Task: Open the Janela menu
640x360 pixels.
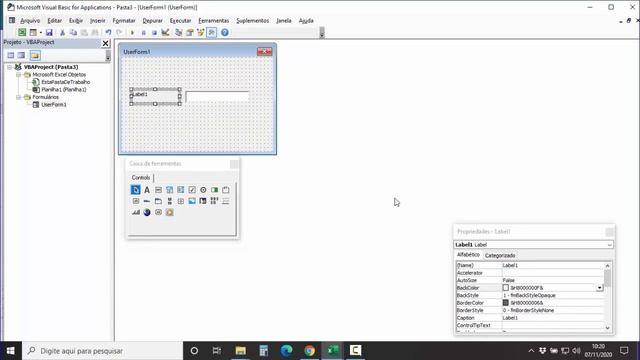Action: (x=284, y=20)
